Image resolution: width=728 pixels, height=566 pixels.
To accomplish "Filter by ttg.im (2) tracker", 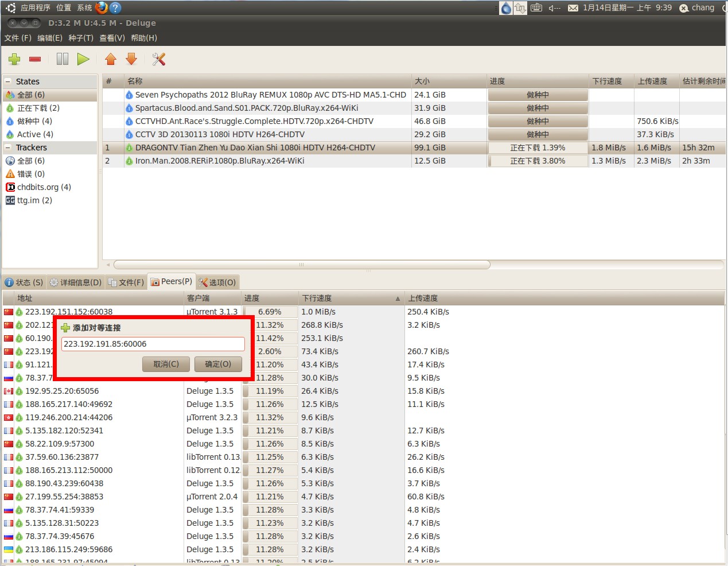I will [50, 200].
